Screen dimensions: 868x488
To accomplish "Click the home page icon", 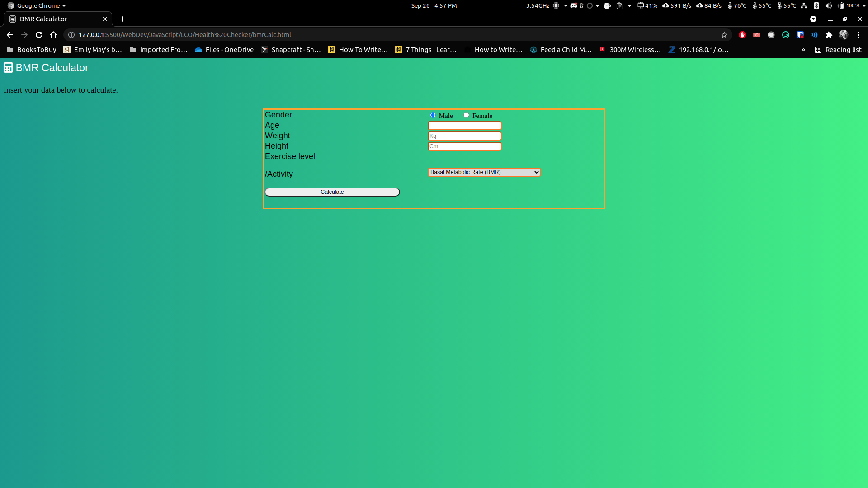I will tap(53, 35).
